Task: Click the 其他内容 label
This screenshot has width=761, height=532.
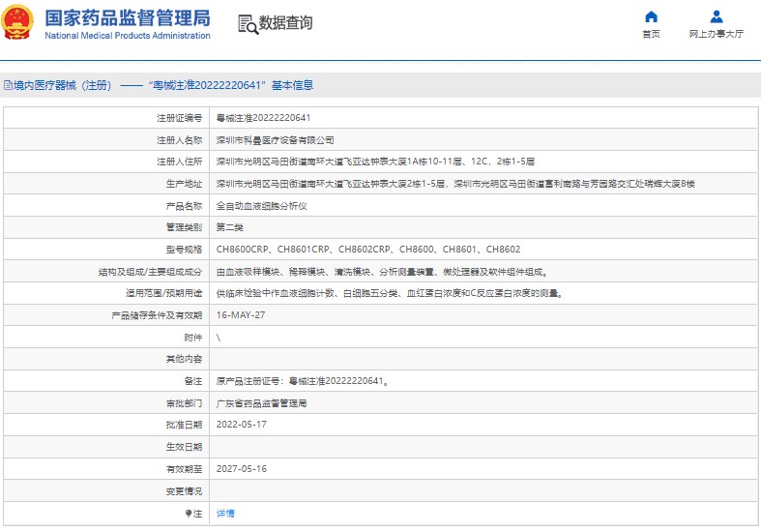Action: tap(184, 359)
